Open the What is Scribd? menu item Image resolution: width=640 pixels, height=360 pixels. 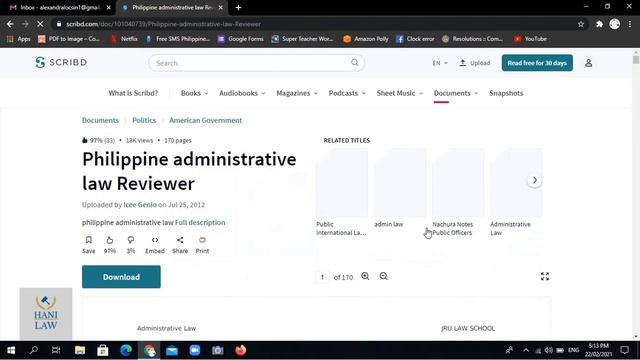(133, 93)
